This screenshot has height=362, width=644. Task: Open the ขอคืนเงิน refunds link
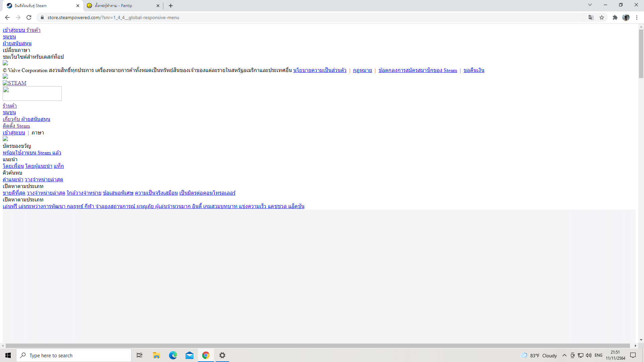pos(474,70)
